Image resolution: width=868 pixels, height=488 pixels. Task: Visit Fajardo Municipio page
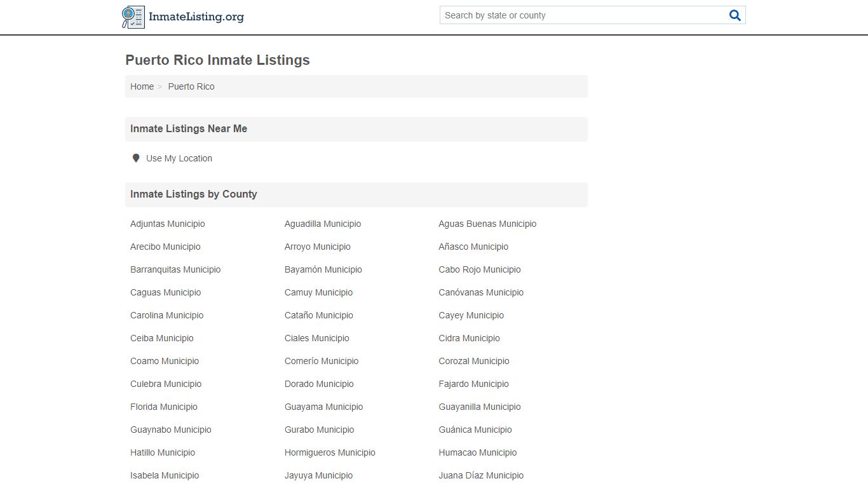pyautogui.click(x=473, y=384)
